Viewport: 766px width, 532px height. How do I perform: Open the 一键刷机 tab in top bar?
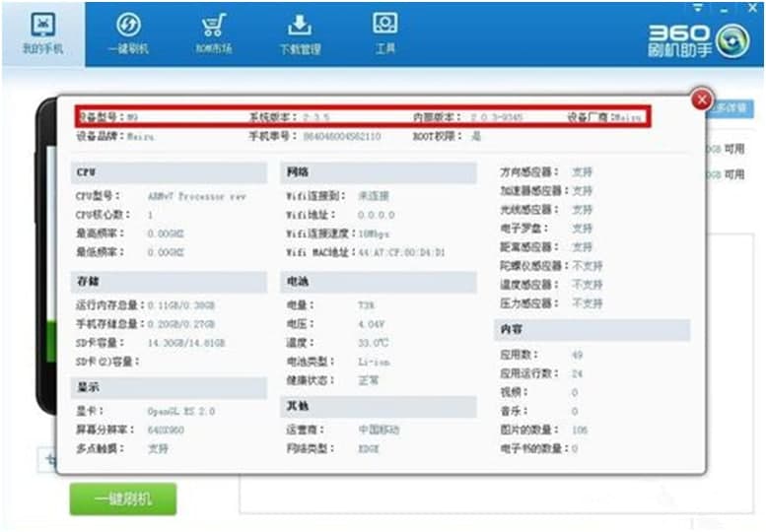click(x=128, y=34)
